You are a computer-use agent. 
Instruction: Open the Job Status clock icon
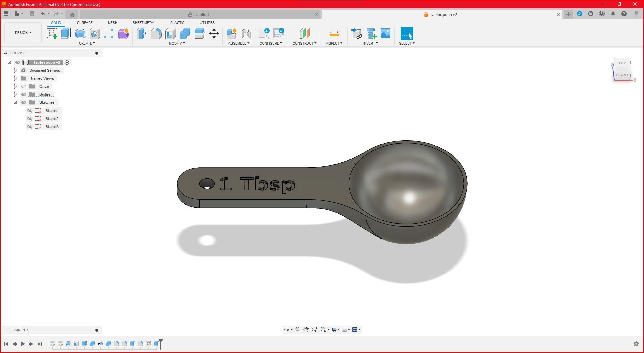pyautogui.click(x=602, y=14)
